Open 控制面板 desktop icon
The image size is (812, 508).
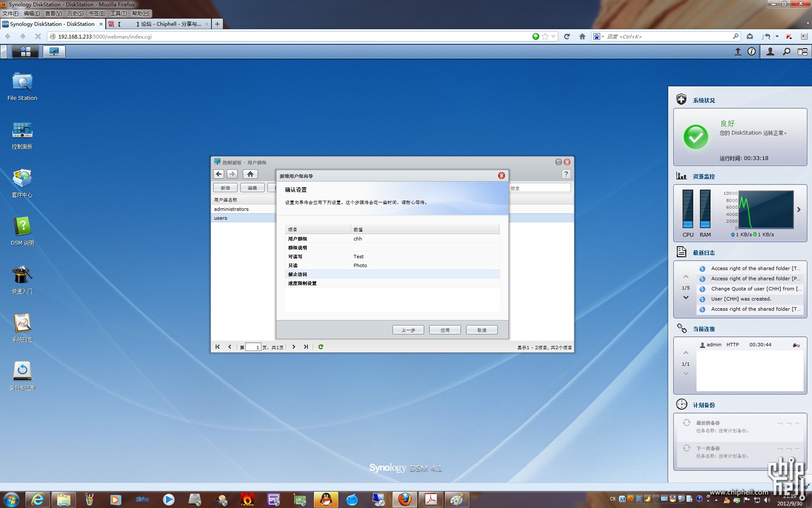[x=22, y=135]
